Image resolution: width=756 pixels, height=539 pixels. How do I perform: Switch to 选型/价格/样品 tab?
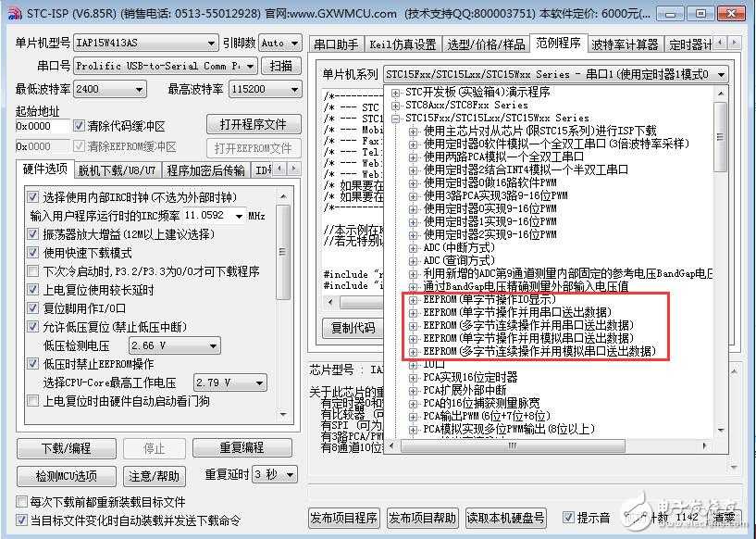[x=486, y=44]
